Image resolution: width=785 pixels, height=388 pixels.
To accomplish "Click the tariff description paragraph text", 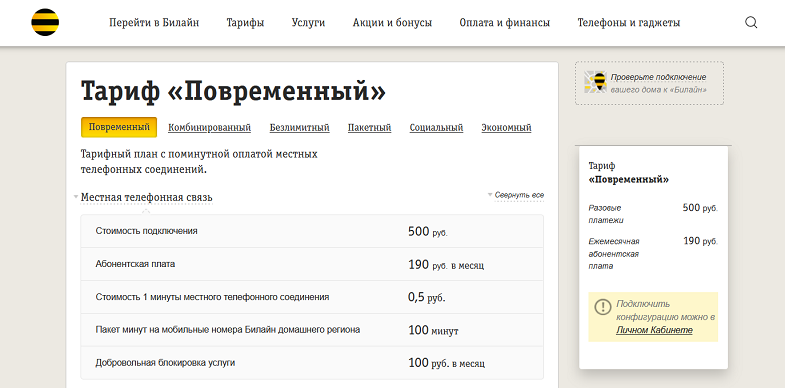I will (199, 162).
